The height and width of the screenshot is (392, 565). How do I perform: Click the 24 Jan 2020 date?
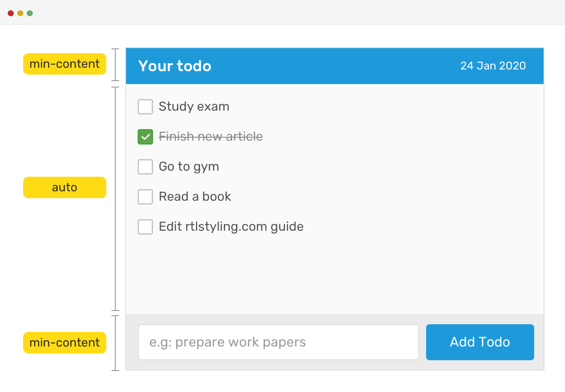pos(493,66)
